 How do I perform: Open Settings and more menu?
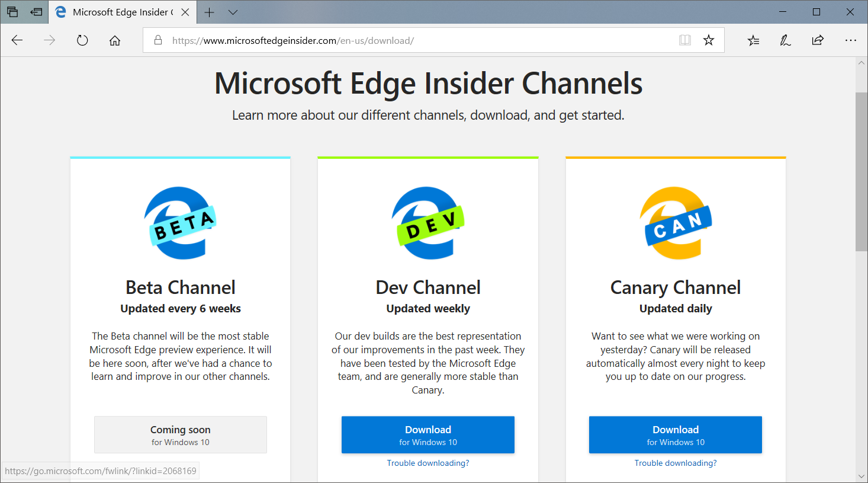click(851, 40)
